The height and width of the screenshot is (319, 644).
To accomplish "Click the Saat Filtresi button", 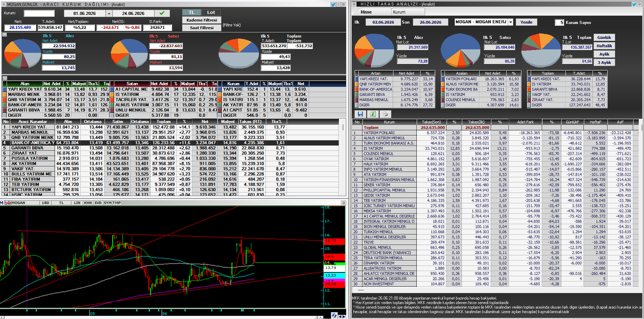I will 201,28.
